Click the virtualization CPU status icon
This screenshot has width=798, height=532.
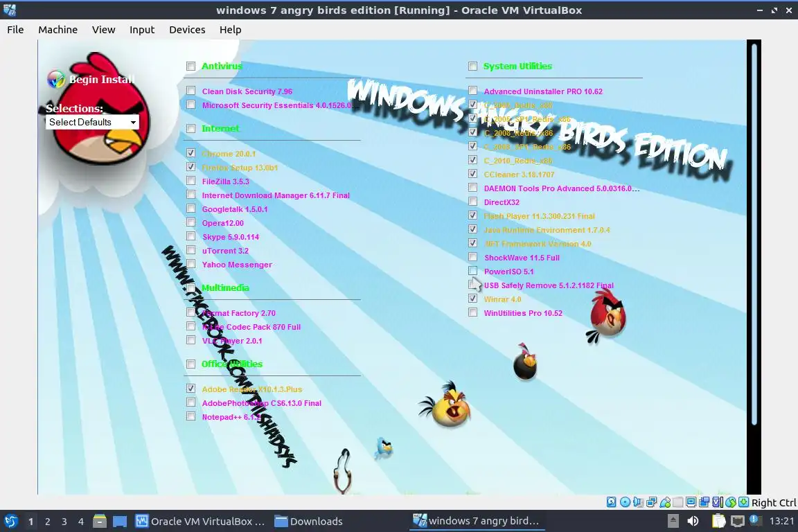tap(718, 502)
